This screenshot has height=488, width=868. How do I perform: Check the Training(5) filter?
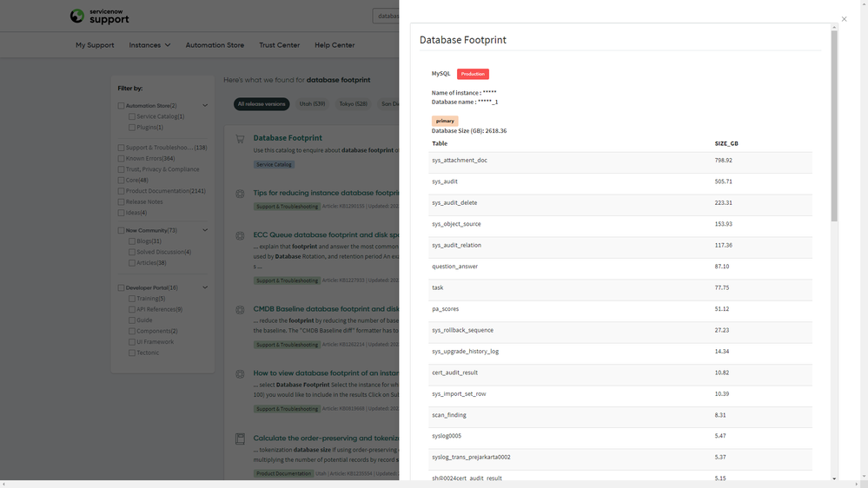(132, 299)
